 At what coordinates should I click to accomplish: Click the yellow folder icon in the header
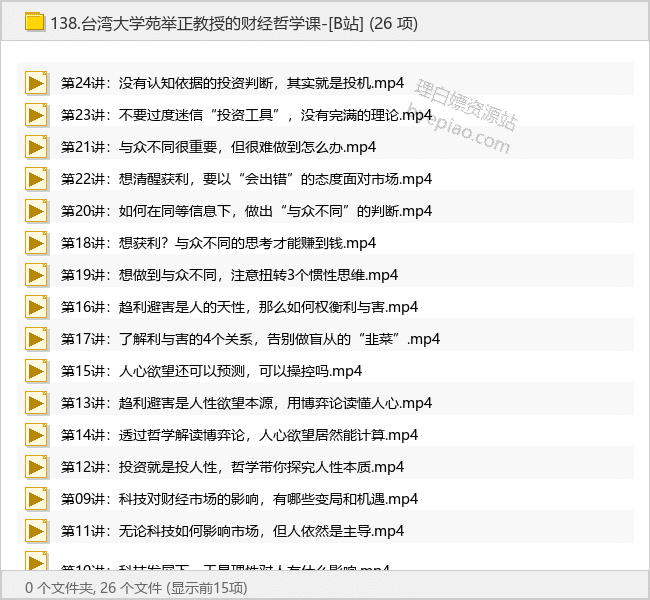pos(34,22)
